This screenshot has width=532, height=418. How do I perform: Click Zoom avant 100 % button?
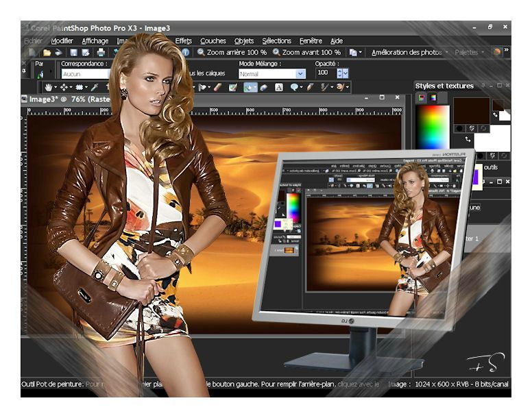tap(306, 52)
